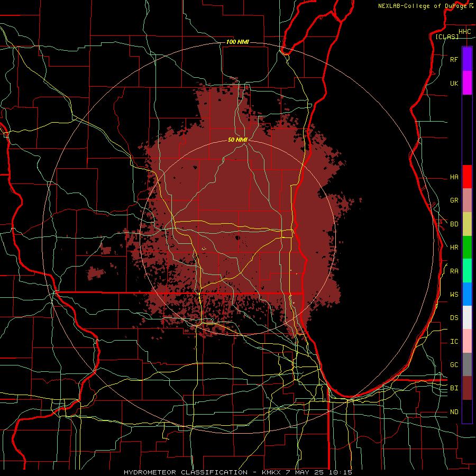Click the DS legend label
476x476 pixels.
(454, 317)
